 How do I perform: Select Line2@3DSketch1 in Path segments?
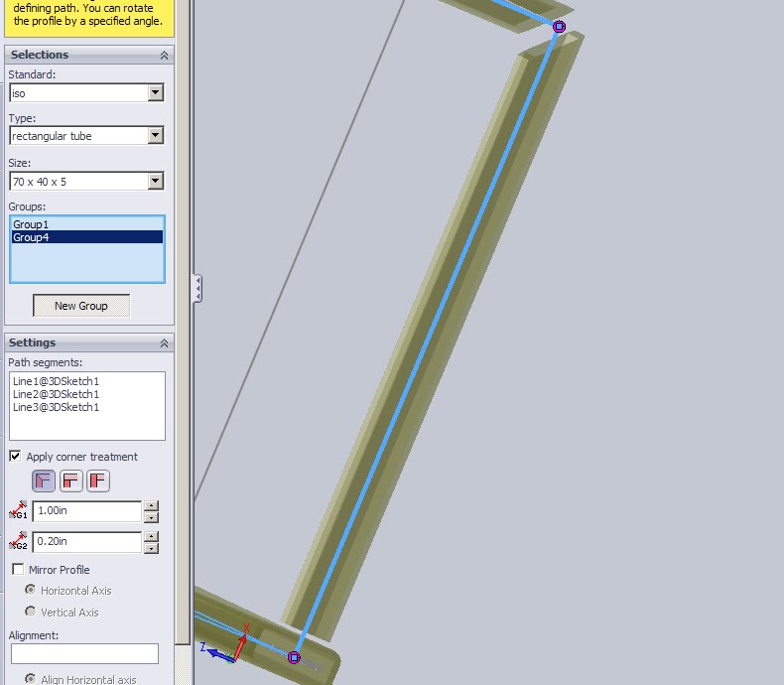(57, 394)
